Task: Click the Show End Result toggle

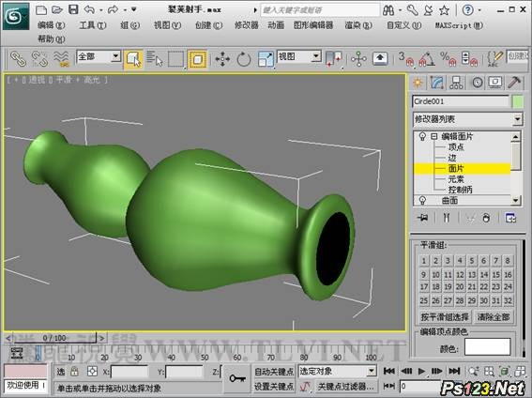Action: click(447, 218)
